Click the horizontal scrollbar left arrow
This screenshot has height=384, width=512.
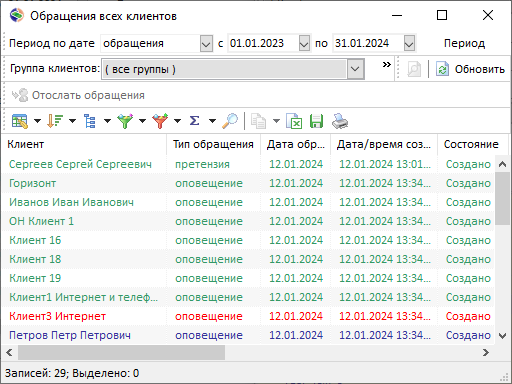[9, 352]
